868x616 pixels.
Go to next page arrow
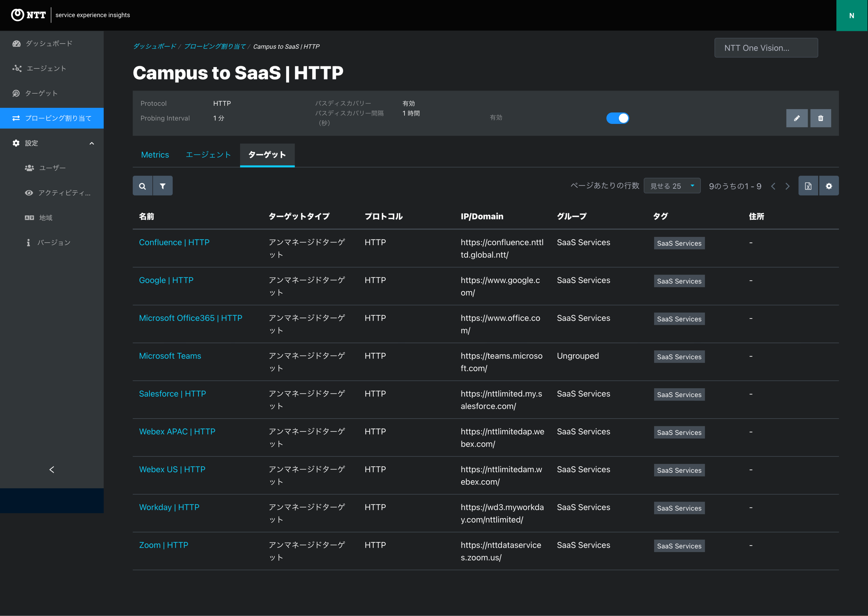(788, 186)
